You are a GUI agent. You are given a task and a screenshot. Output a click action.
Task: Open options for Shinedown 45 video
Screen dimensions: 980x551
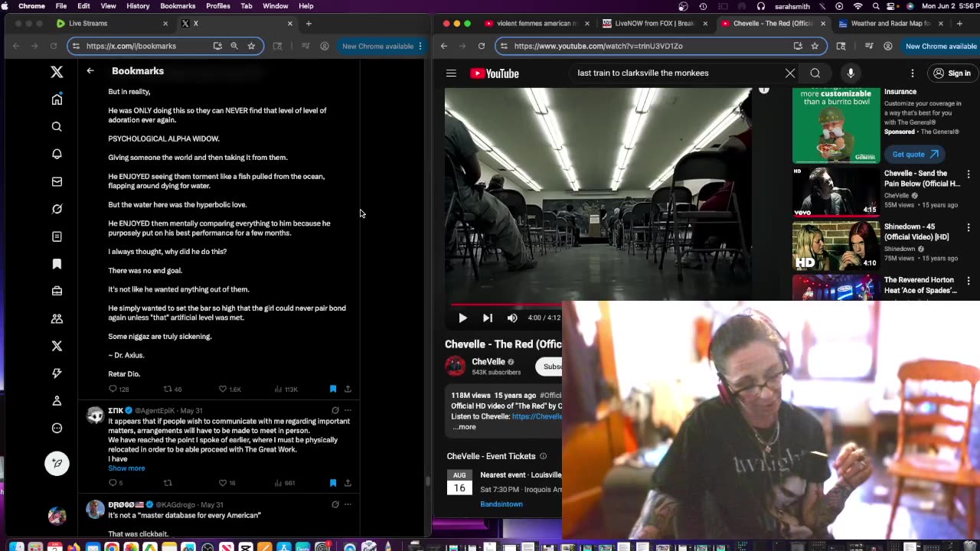coord(969,228)
